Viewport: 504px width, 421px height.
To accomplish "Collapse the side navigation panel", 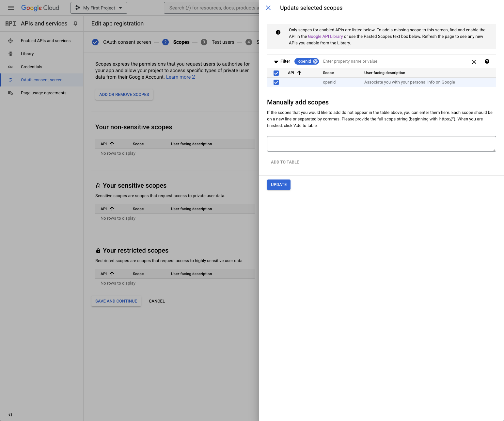I will point(10,415).
